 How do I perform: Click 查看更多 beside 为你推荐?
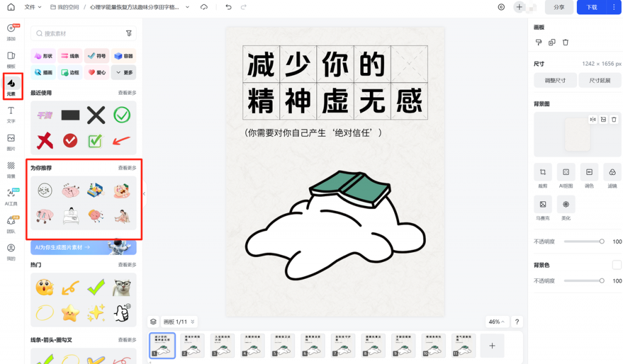[x=127, y=168]
